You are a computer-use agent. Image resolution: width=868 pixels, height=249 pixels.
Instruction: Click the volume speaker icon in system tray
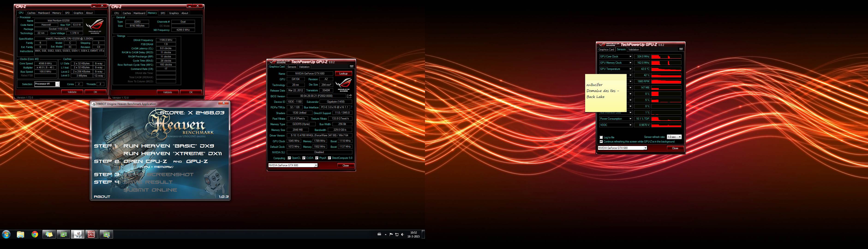tap(402, 234)
